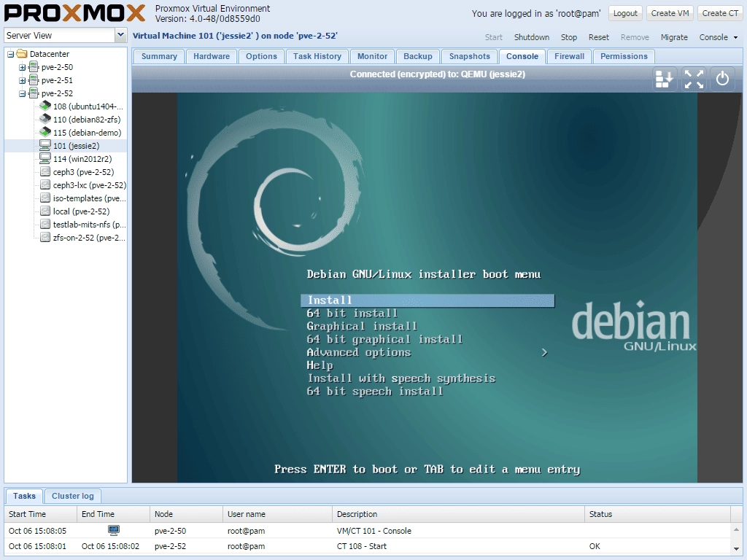The width and height of the screenshot is (747, 560).
Task: Click the Create VM button
Action: [670, 13]
